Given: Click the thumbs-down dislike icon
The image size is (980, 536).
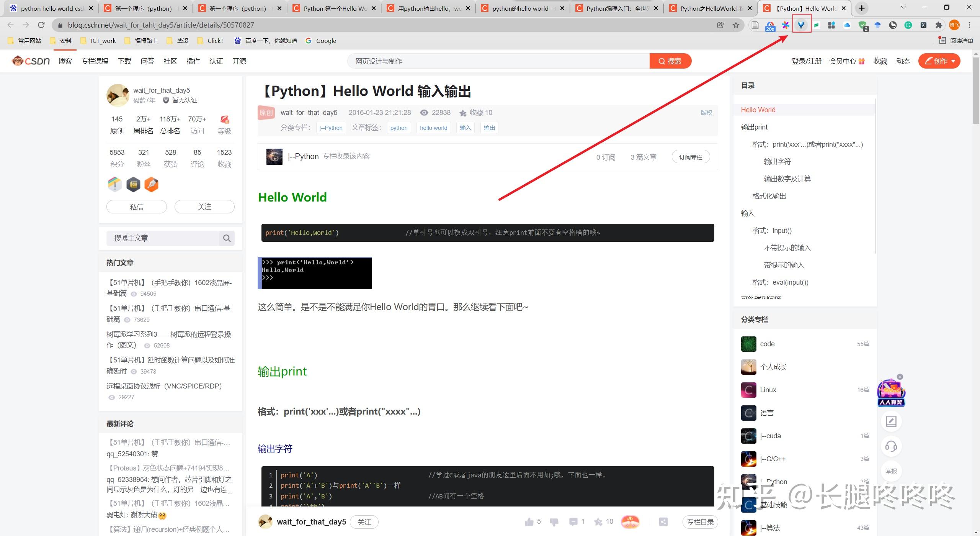Looking at the screenshot, I should coord(554,521).
